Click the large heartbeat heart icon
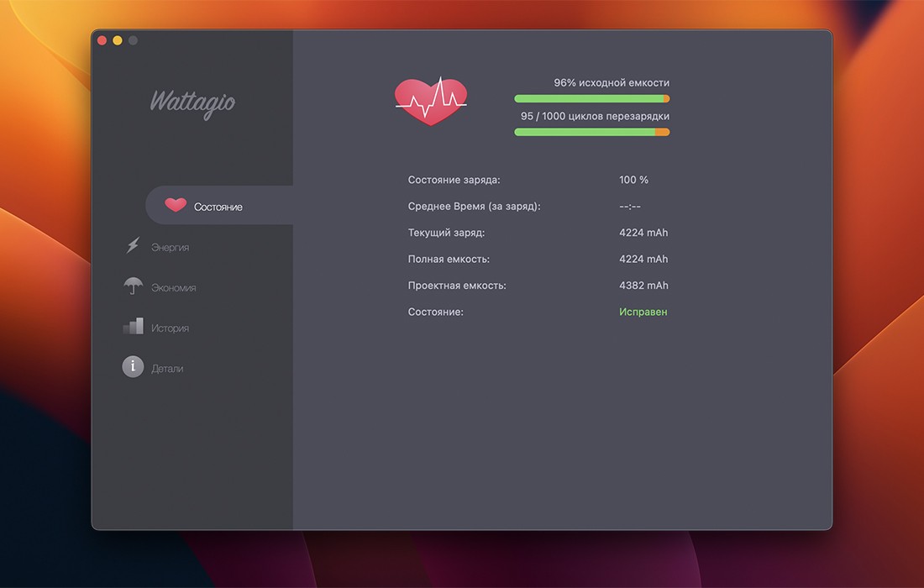This screenshot has width=924, height=588. (431, 101)
